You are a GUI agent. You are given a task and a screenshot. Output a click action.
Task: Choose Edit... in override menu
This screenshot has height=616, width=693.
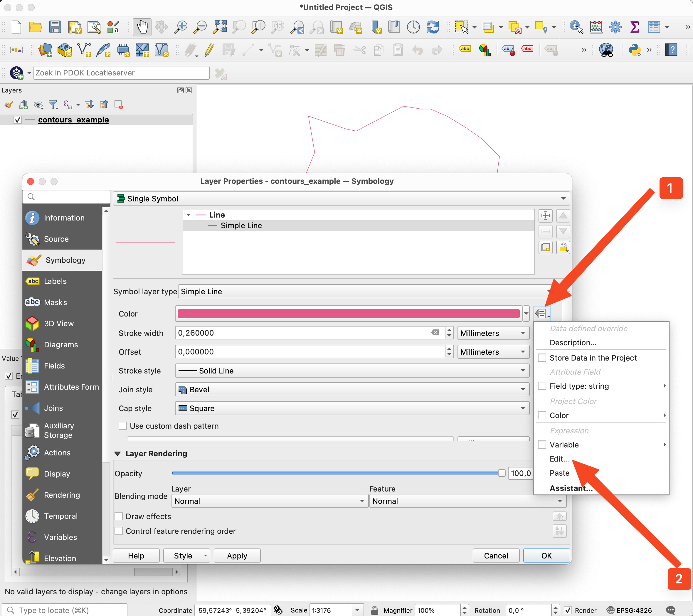559,459
